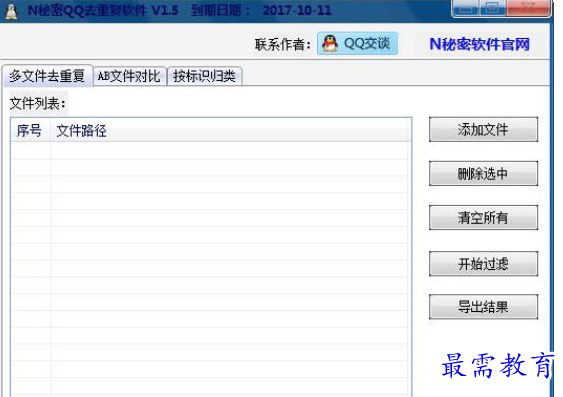This screenshot has width=563, height=397.
Task: Export results via 导出结果 button
Action: coord(483,307)
